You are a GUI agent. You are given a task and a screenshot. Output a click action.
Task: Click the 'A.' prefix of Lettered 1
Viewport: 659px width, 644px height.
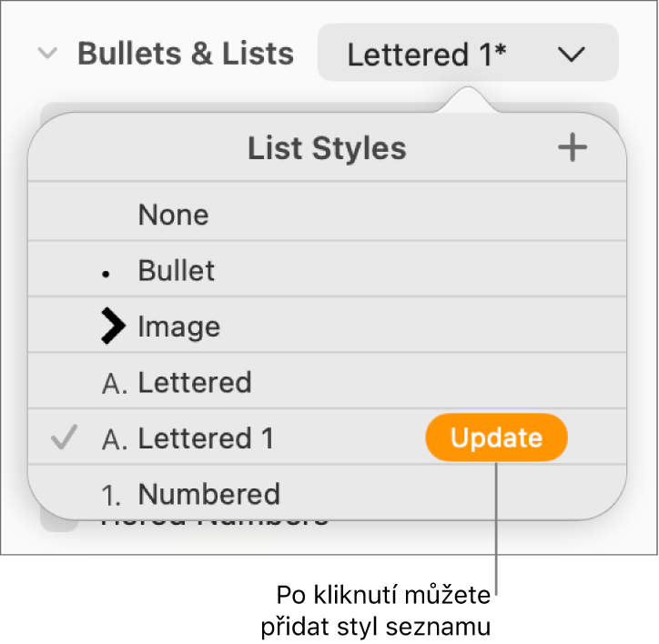pyautogui.click(x=115, y=439)
